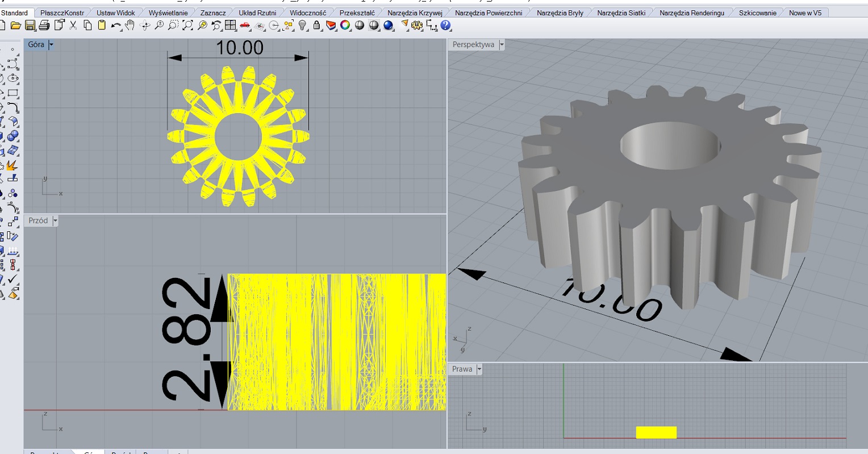
Task: Zoom extents in the viewport
Action: [187, 25]
